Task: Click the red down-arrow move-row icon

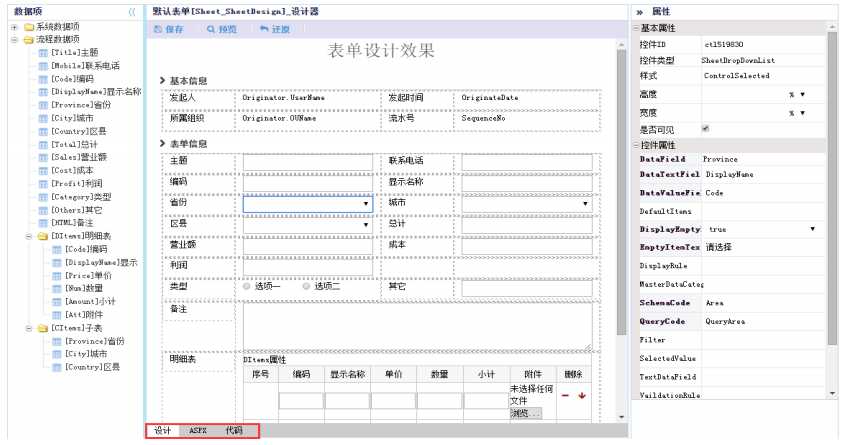Action: click(x=582, y=396)
